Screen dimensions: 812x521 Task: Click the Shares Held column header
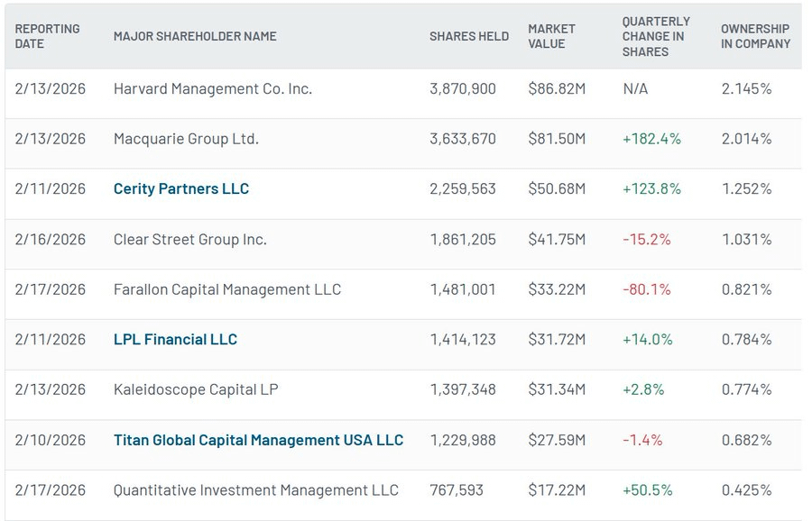[468, 36]
